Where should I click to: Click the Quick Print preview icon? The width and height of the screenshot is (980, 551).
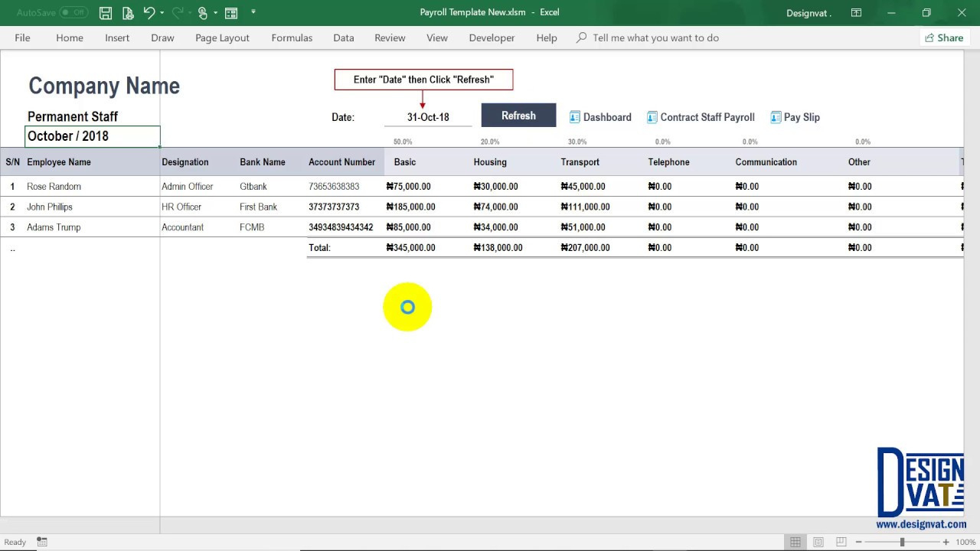click(127, 12)
